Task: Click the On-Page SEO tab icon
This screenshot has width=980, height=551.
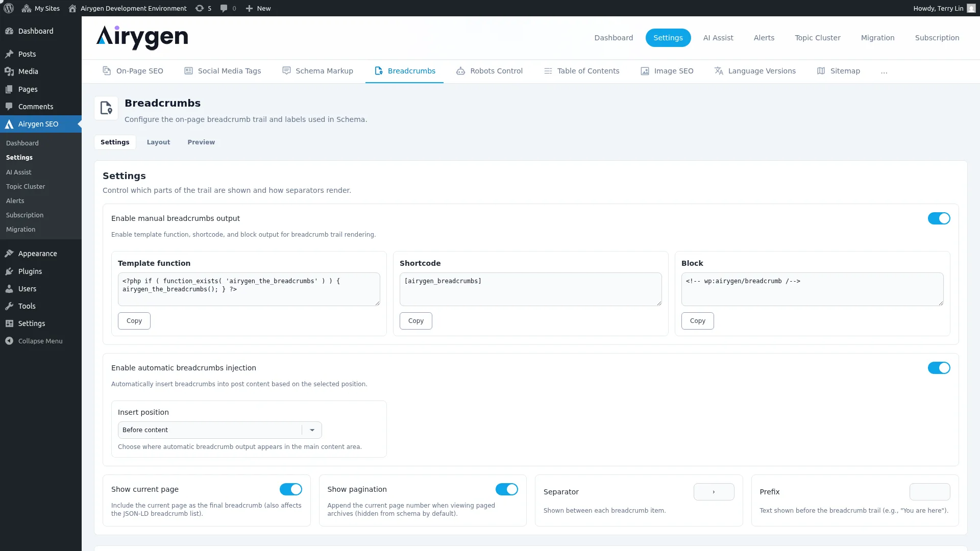Action: coord(107,71)
